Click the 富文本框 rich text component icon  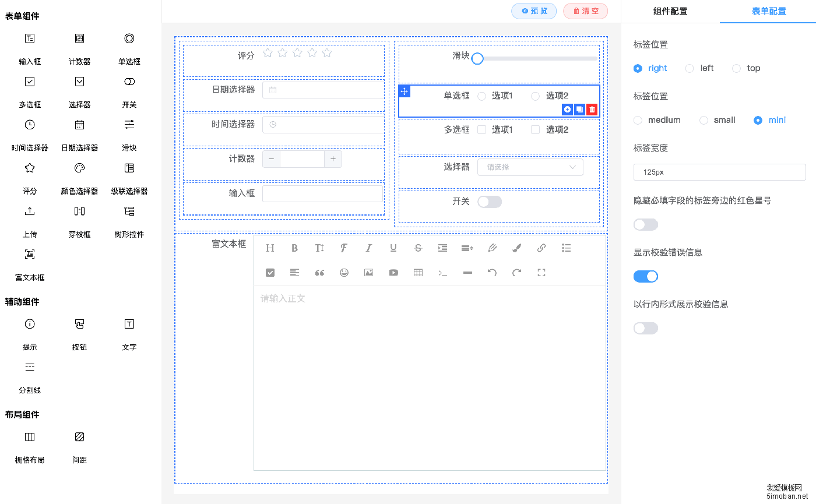[29, 254]
